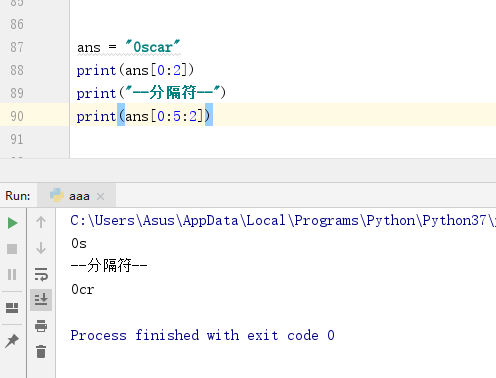
Task: Click the Pause output icon
Action: tap(12, 274)
